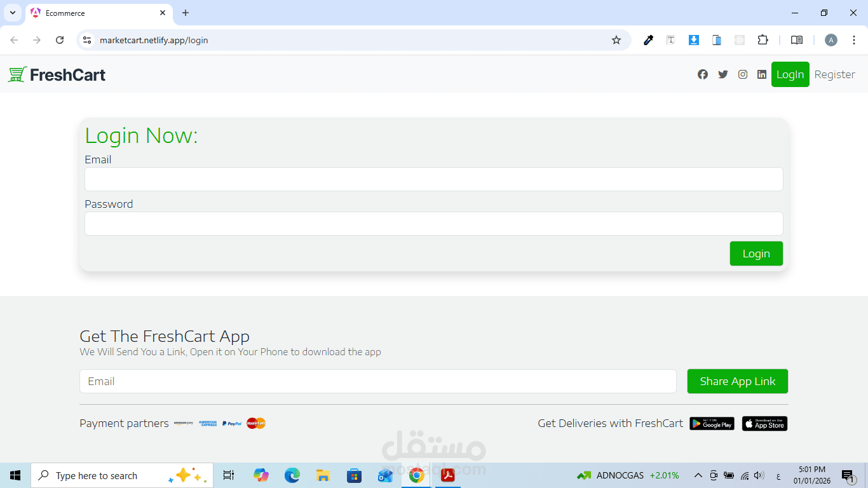Focus the Password field
This screenshot has height=488, width=868.
pyautogui.click(x=434, y=224)
